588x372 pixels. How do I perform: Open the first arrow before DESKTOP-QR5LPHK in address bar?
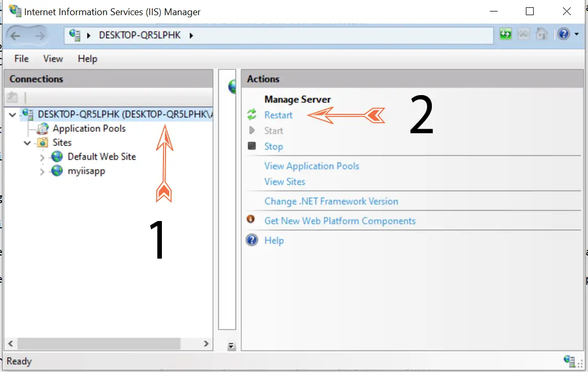point(89,36)
